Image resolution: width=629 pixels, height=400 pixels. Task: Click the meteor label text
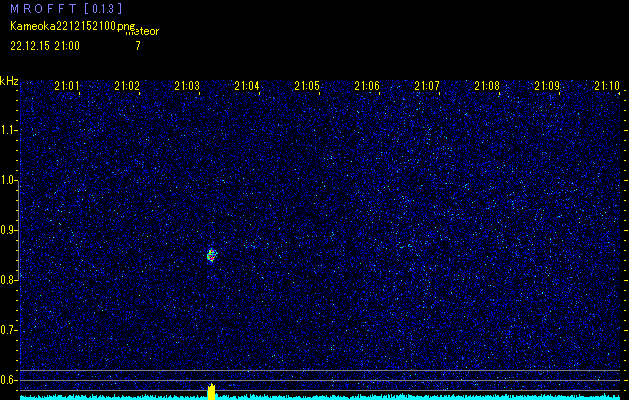pos(142,32)
